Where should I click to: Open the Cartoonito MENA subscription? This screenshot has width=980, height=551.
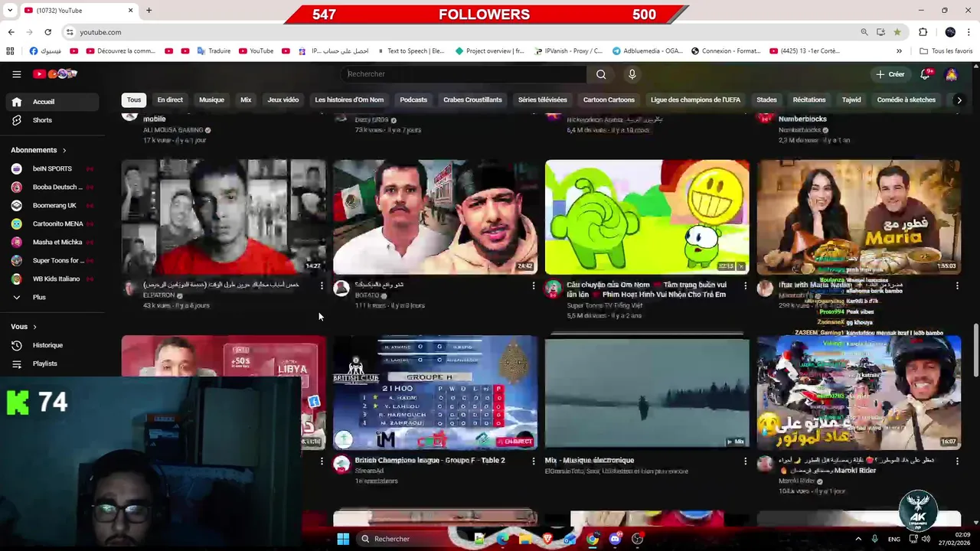[x=52, y=223]
